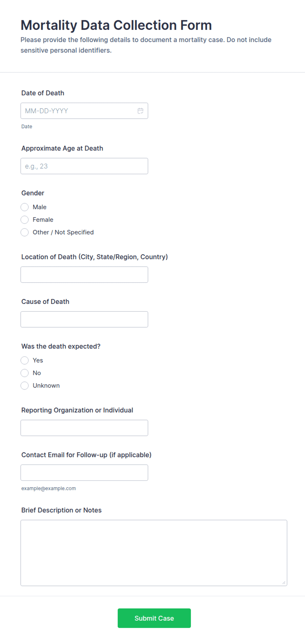Click the Date of Death input field
Viewport: 305px width, 644px height.
(x=84, y=111)
